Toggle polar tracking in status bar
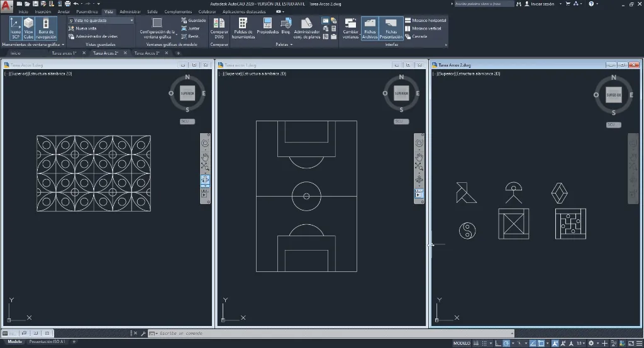The image size is (644, 348). point(506,343)
